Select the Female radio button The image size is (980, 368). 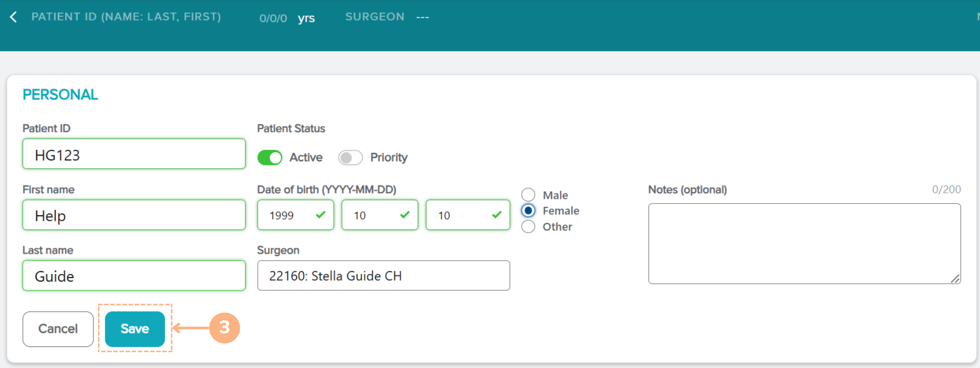click(528, 211)
